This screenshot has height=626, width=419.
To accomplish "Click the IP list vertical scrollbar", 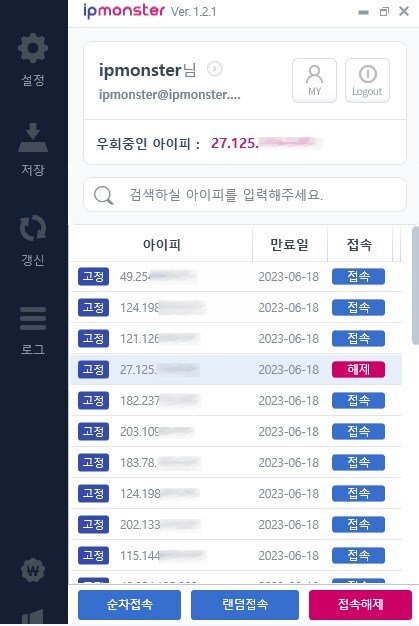I will 415,285.
